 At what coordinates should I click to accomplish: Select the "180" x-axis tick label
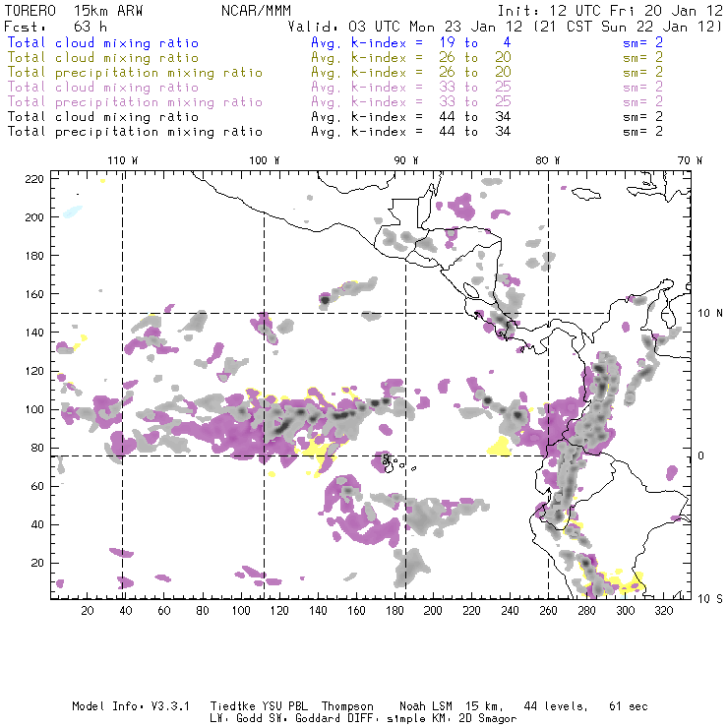[x=394, y=610]
